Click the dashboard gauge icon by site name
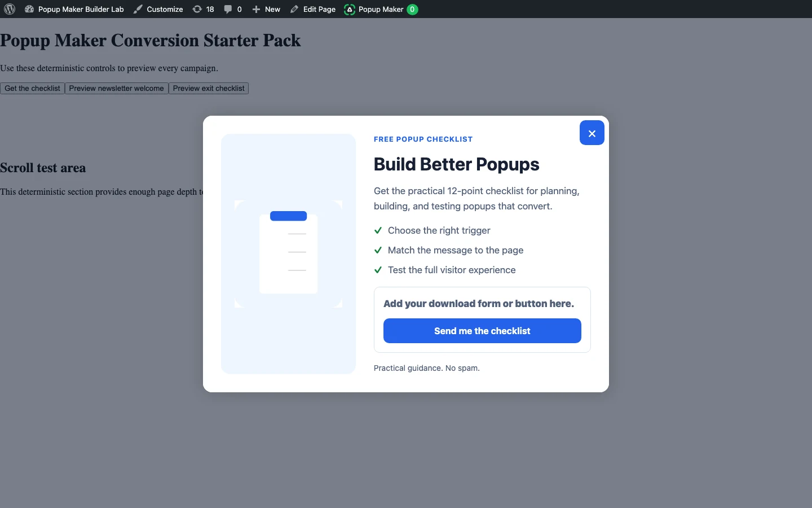Viewport: 812px width, 508px height. tap(29, 9)
